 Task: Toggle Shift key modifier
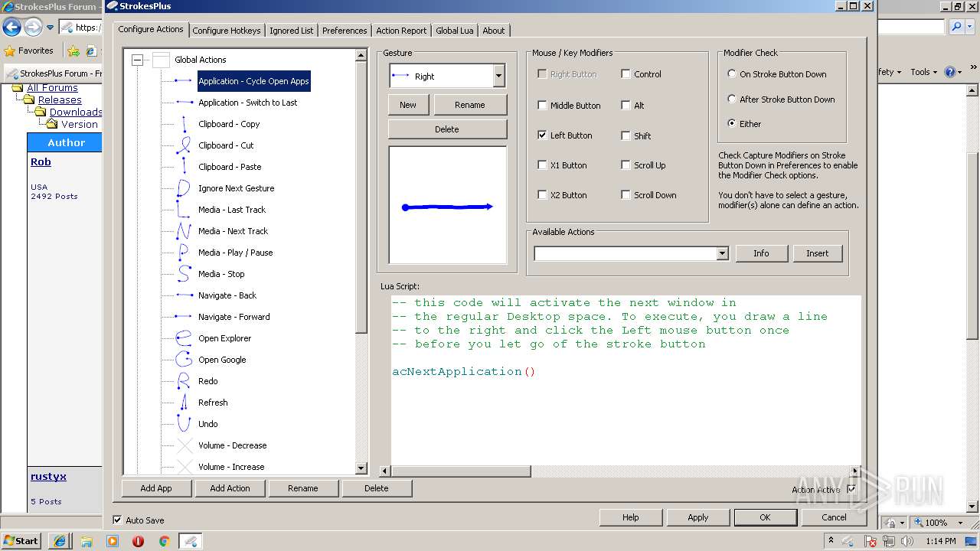(626, 135)
